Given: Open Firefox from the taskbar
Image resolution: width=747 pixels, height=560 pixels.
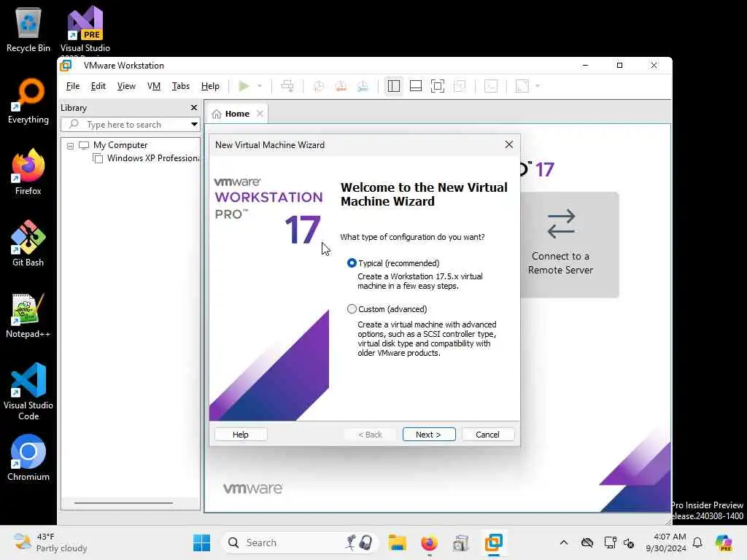Looking at the screenshot, I should (429, 542).
